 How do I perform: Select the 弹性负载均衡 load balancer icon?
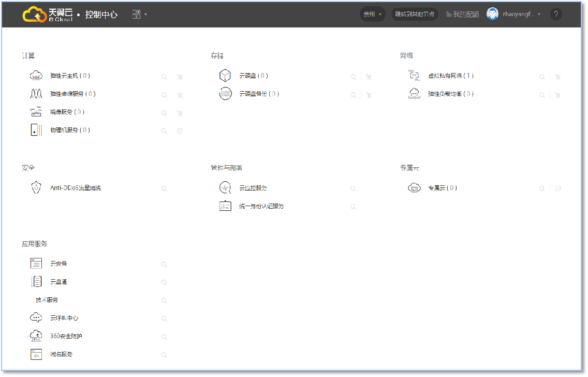click(x=414, y=94)
